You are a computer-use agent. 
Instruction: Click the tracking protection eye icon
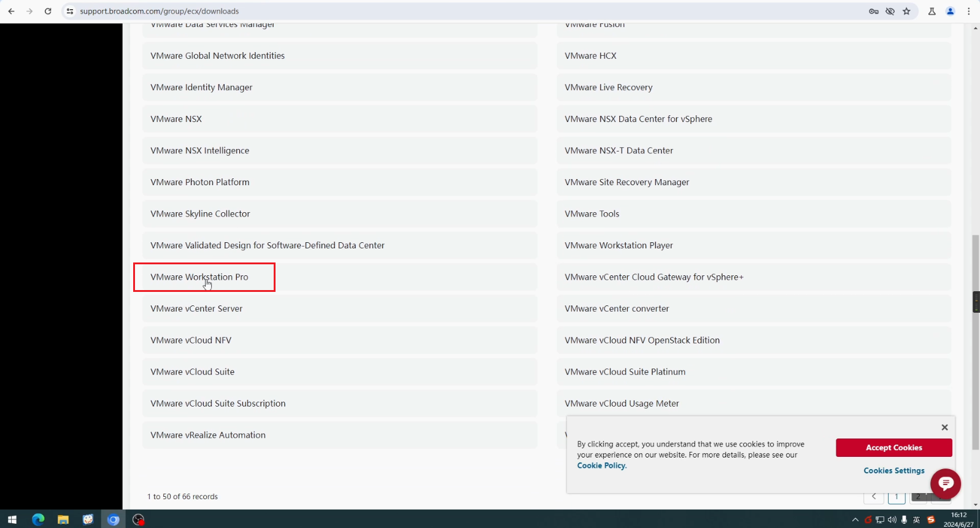890,11
